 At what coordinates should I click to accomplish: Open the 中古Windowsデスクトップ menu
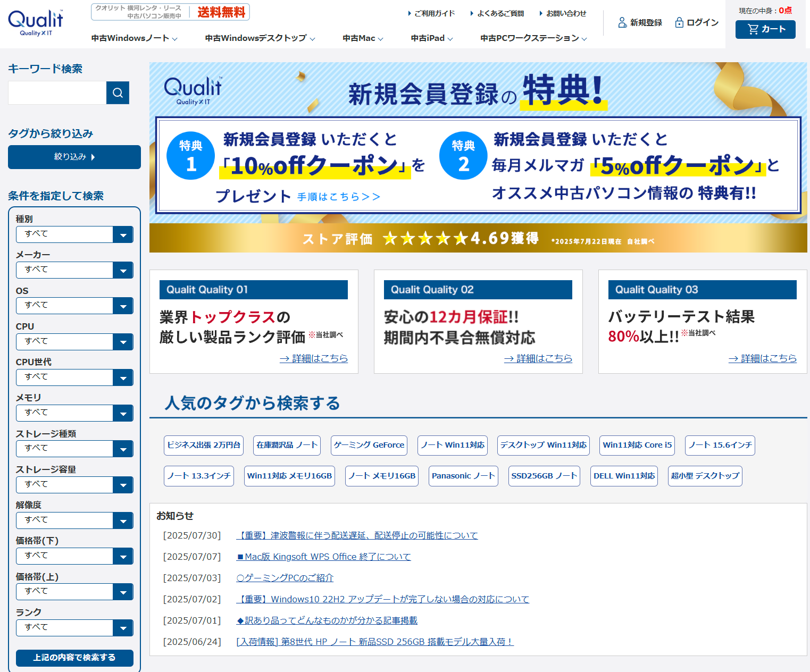[260, 38]
